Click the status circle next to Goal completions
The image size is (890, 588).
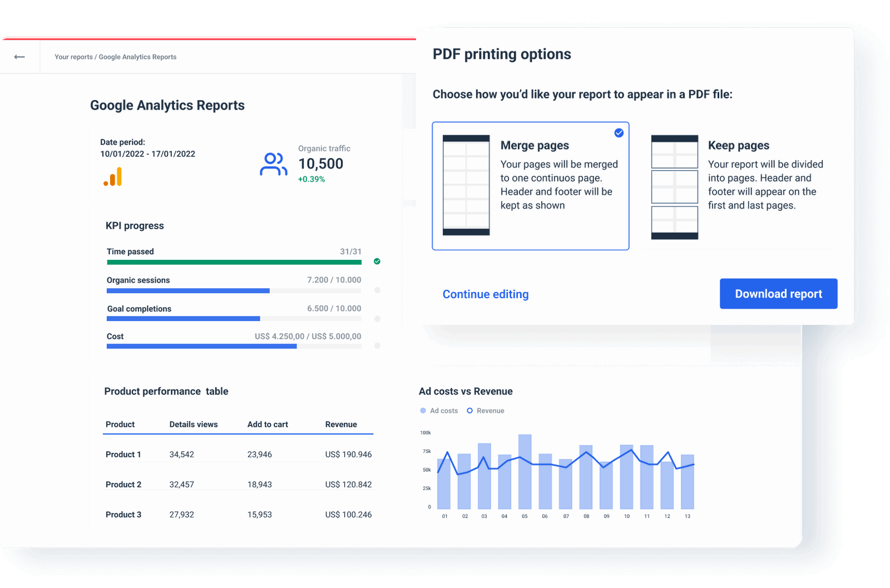[x=377, y=318]
